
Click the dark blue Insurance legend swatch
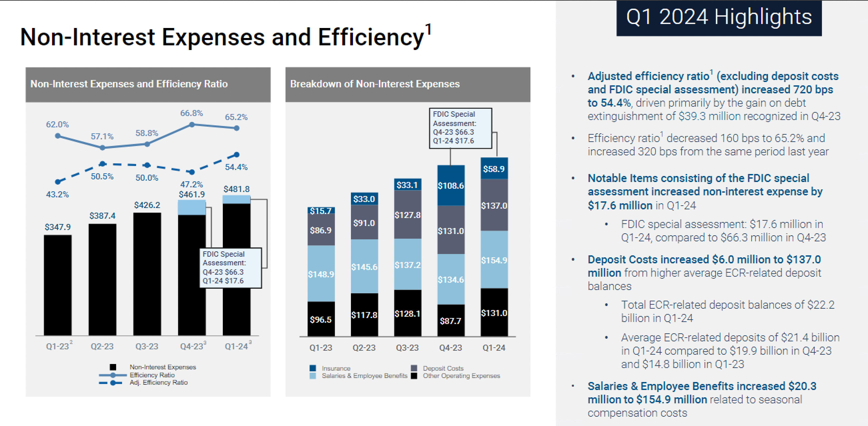(313, 368)
